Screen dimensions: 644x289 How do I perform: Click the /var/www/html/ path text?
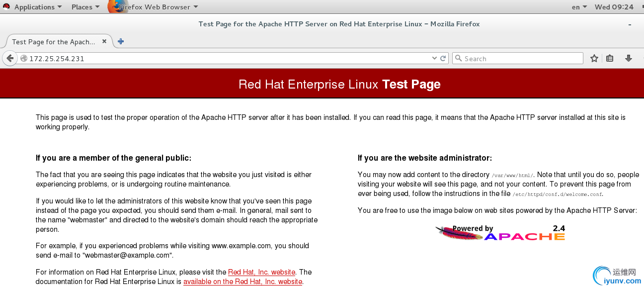click(x=513, y=175)
